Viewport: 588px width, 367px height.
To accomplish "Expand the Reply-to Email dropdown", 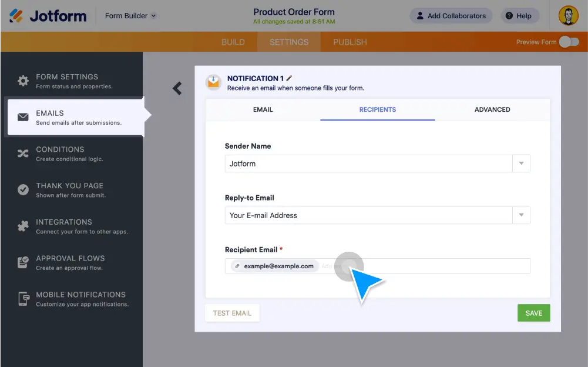I will (x=521, y=215).
